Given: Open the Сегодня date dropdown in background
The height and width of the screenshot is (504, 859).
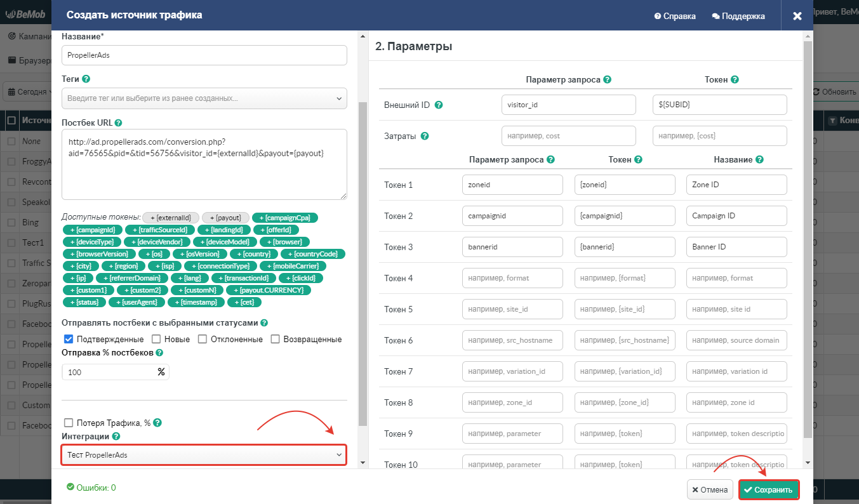Looking at the screenshot, I should [x=29, y=91].
